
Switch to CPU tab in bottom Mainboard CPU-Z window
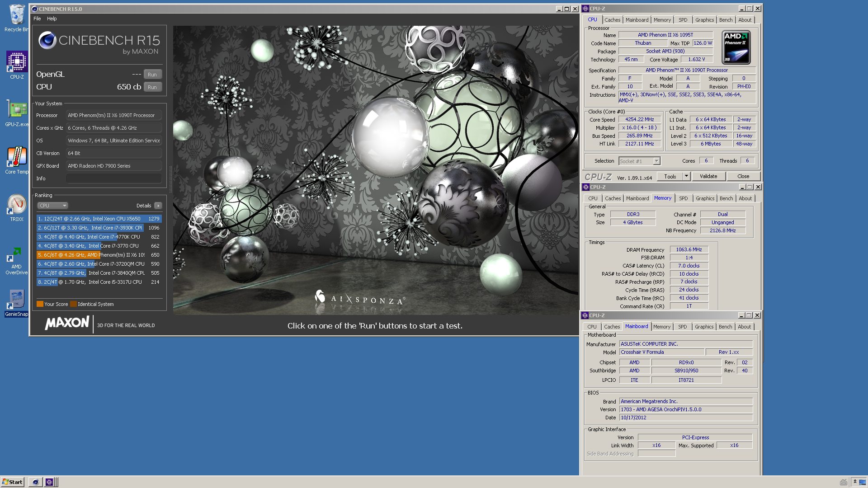tap(592, 327)
